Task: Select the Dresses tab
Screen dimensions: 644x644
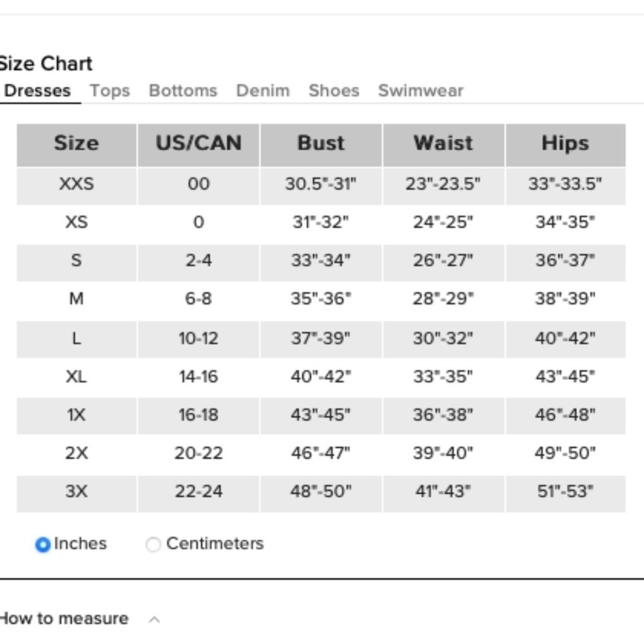Action: click(37, 91)
